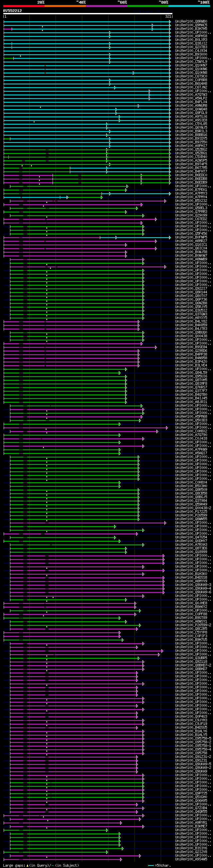This screenshot has width=213, height=868.
Task: Click the orange ~40% identity legend bar
Action: coord(65,6)
